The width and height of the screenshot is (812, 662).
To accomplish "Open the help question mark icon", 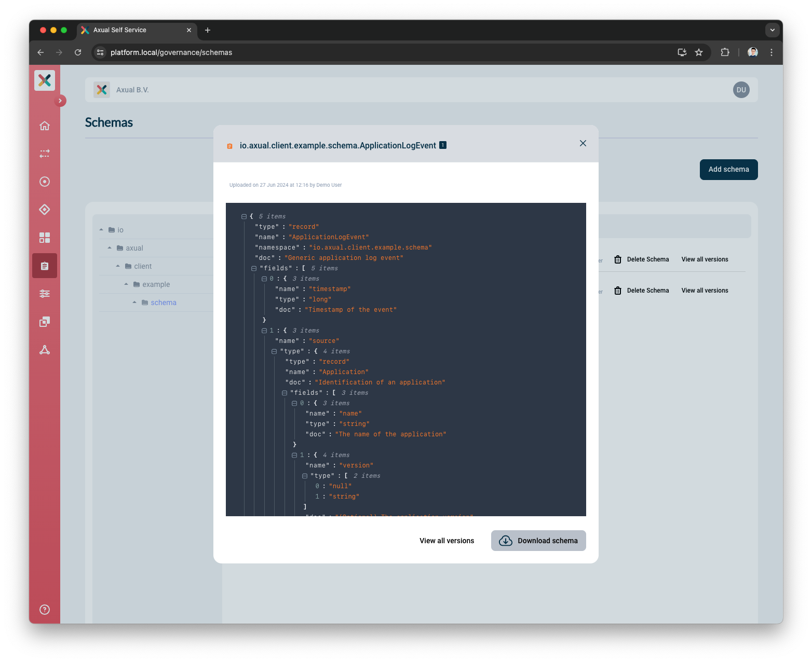I will (45, 610).
